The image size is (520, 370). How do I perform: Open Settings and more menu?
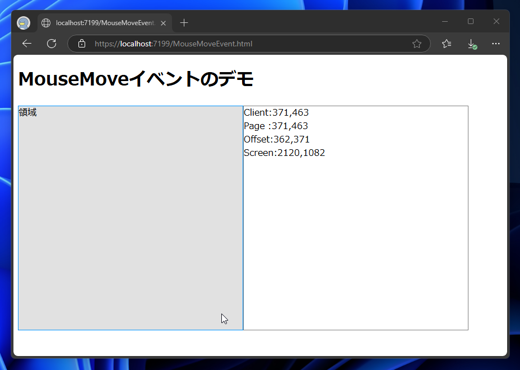click(496, 44)
